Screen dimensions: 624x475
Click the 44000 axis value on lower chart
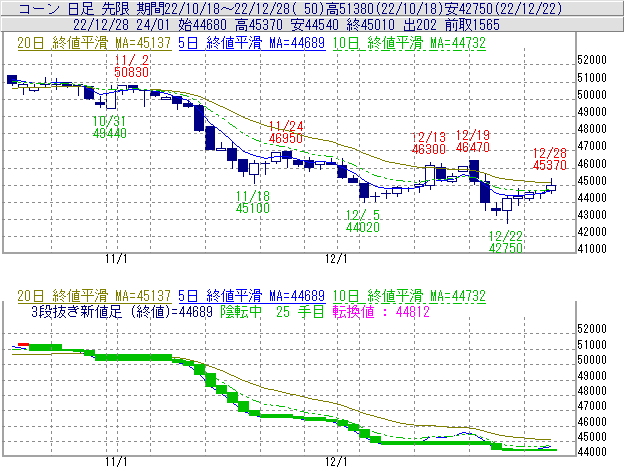(592, 452)
